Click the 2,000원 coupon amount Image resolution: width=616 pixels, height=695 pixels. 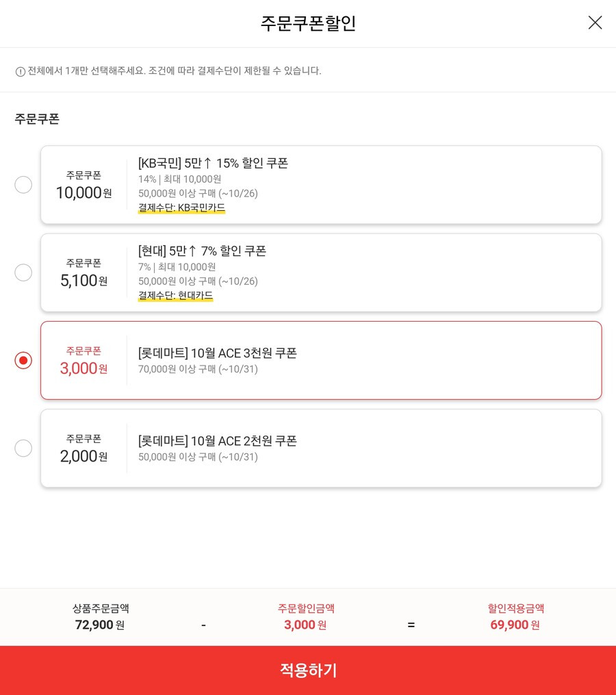[84, 456]
